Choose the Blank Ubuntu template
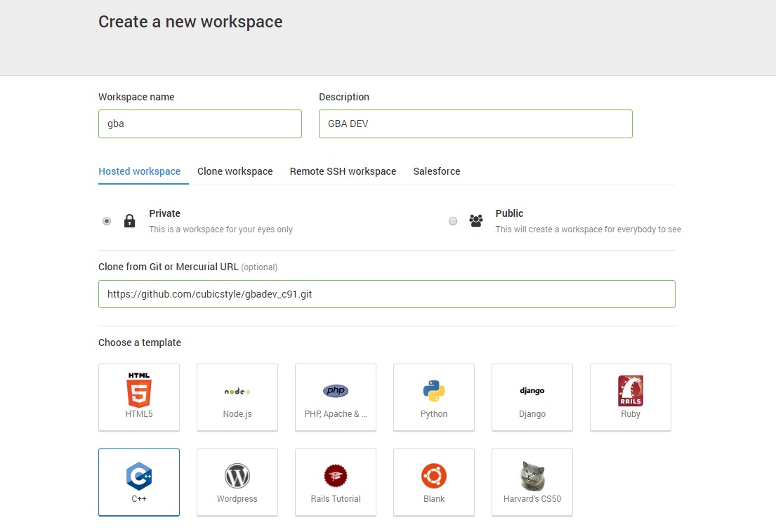Image resolution: width=776 pixels, height=532 pixels. pos(434,482)
